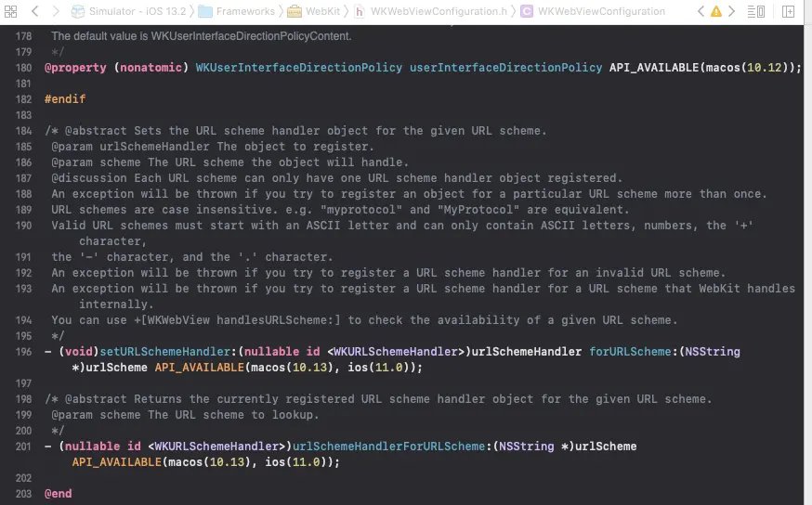Image resolution: width=812 pixels, height=505 pixels.
Task: Click API_AVAILABLE on line 180
Action: tap(654, 68)
